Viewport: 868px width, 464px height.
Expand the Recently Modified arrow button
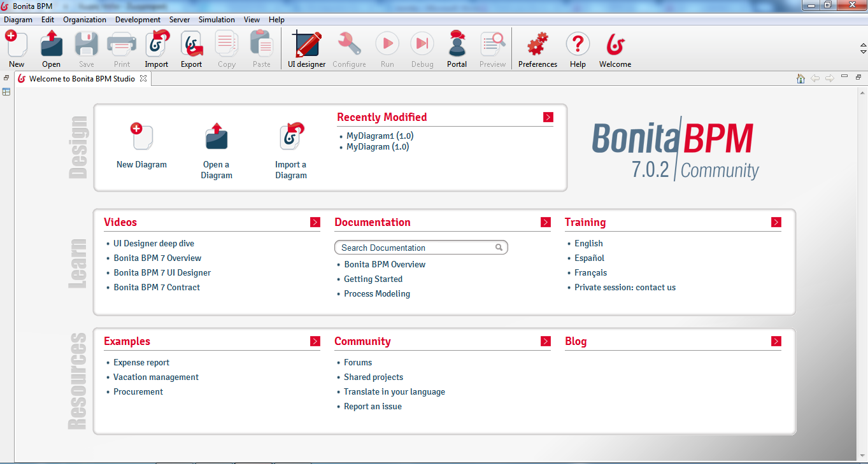(548, 117)
